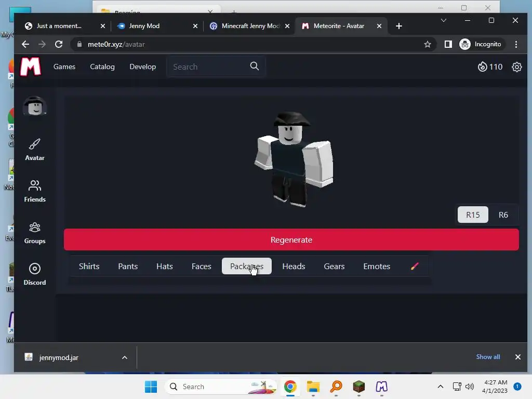Open Minecraft block icon in taskbar

pos(358,387)
